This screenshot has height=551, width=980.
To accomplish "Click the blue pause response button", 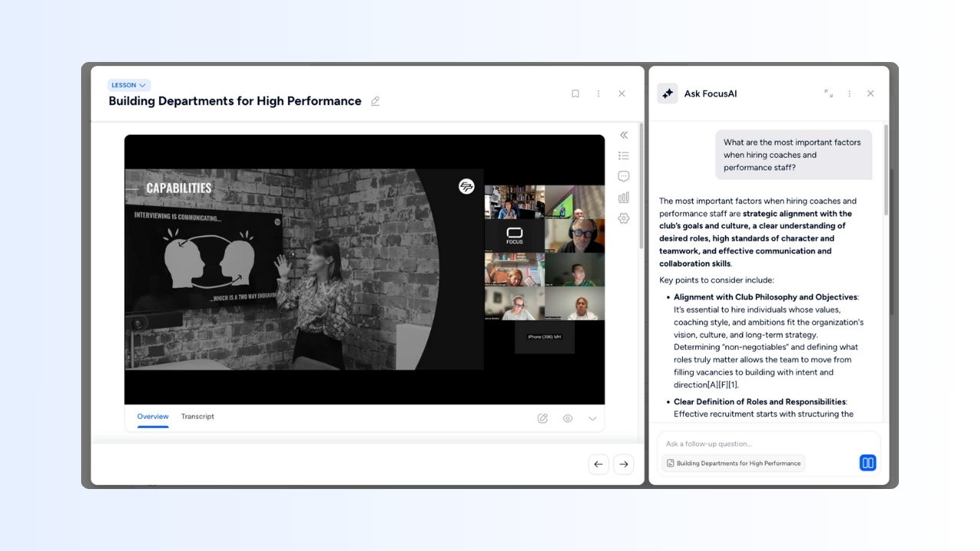I will (x=867, y=462).
